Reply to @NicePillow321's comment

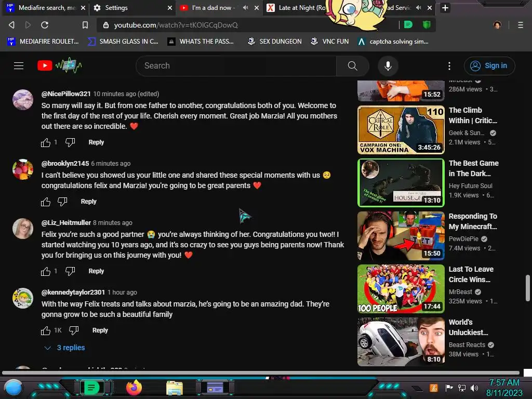tap(96, 142)
